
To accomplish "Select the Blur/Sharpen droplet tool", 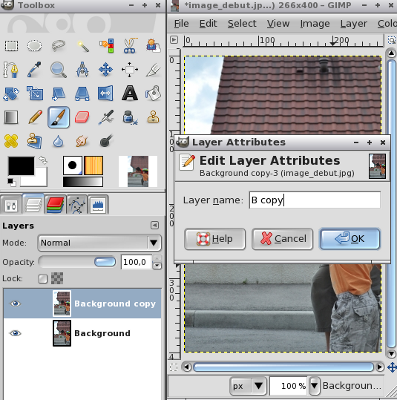I will coord(59,141).
